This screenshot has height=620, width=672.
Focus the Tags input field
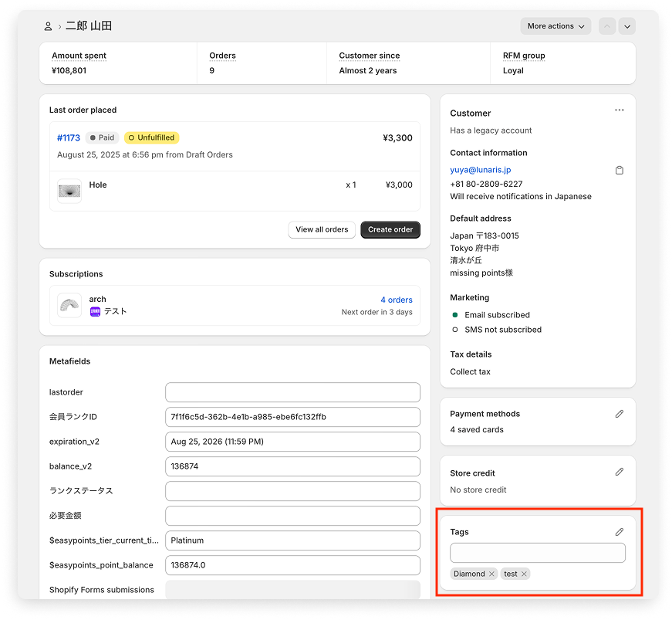(x=537, y=553)
